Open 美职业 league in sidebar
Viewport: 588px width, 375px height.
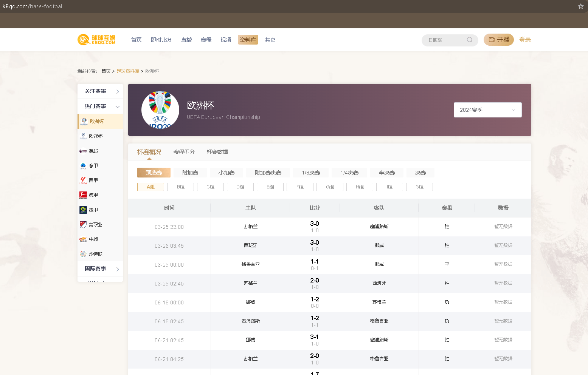(95, 225)
